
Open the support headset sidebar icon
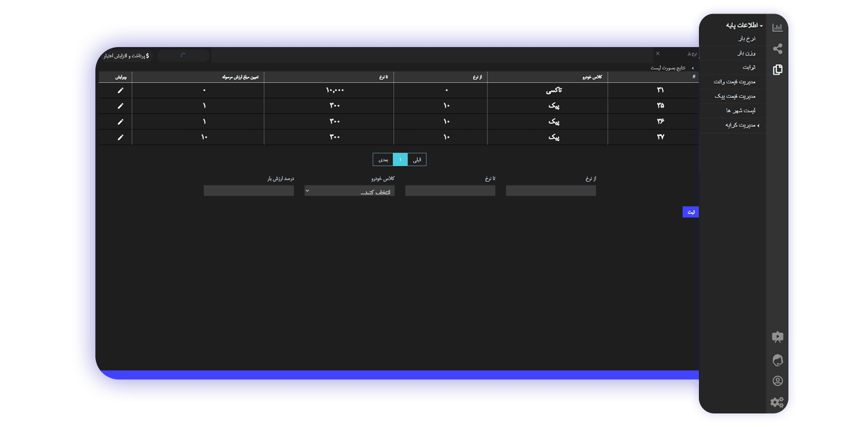point(777,360)
